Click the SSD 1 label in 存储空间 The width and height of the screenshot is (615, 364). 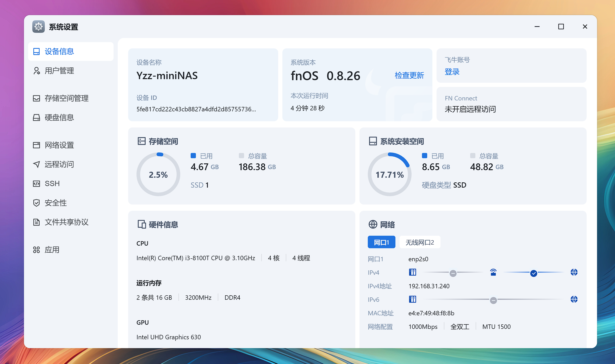[x=200, y=185]
